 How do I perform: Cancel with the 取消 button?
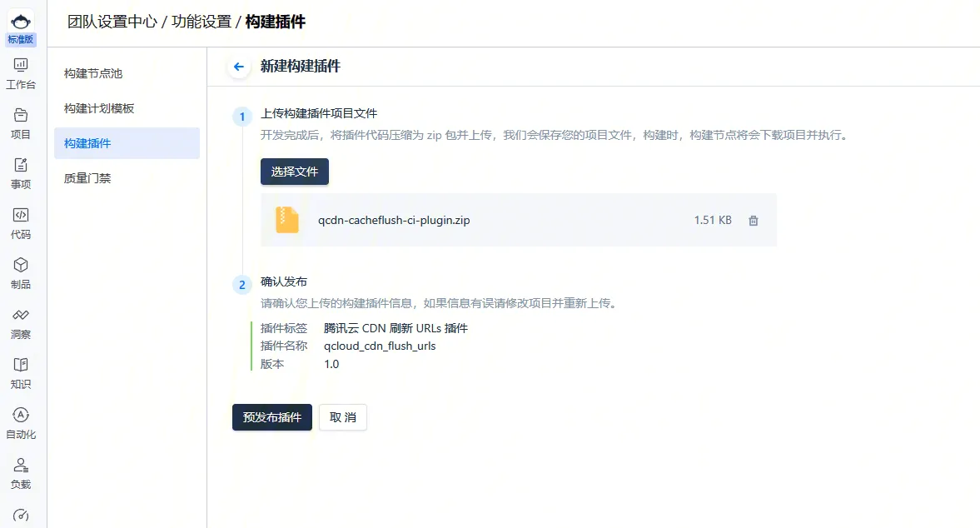coord(342,417)
